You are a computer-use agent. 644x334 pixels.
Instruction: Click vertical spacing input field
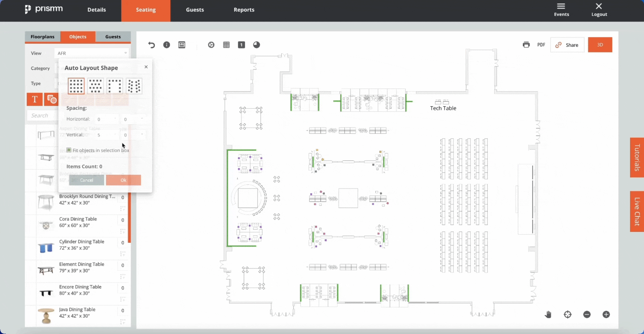pyautogui.click(x=105, y=135)
